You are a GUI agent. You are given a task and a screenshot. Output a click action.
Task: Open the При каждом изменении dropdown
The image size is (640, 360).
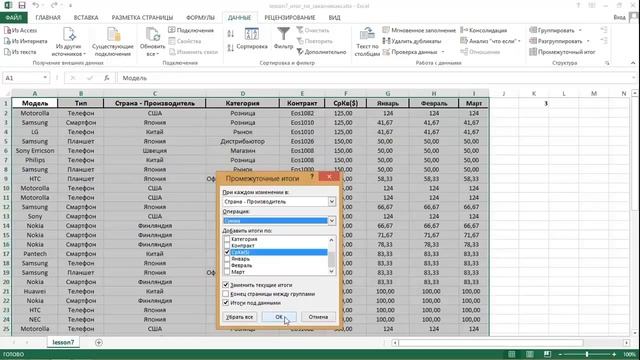point(331,202)
